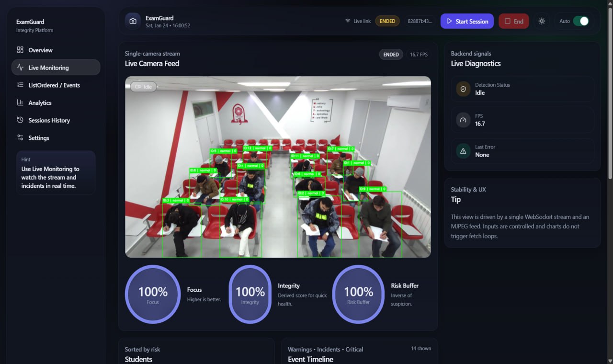Click the Wi-Fi Live link icon
613x364 pixels.
[x=348, y=21]
